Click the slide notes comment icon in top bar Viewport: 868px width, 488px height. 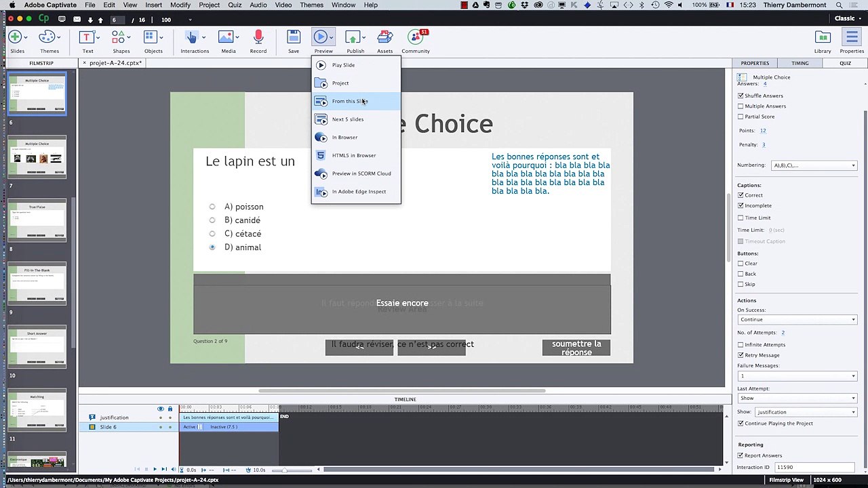tap(62, 20)
